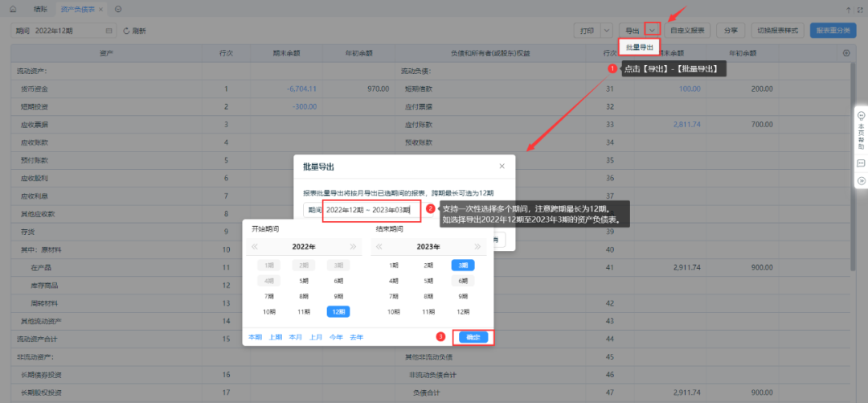Go to previous year in 2023年 panel

tap(379, 247)
